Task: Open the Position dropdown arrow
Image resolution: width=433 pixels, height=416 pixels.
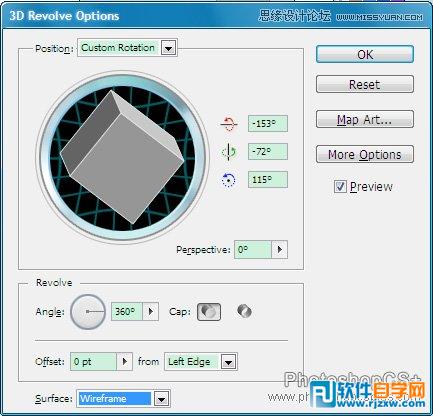Action: 168,48
